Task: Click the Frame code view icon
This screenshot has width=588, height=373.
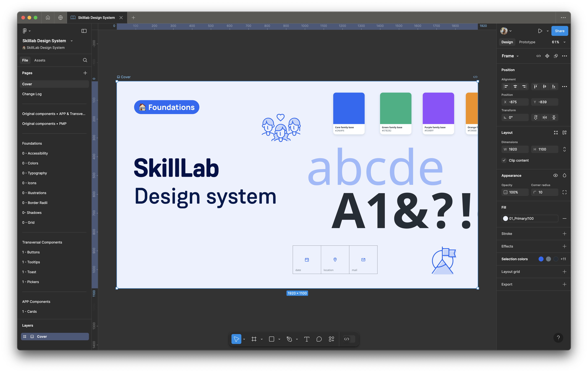Action: tap(538, 56)
